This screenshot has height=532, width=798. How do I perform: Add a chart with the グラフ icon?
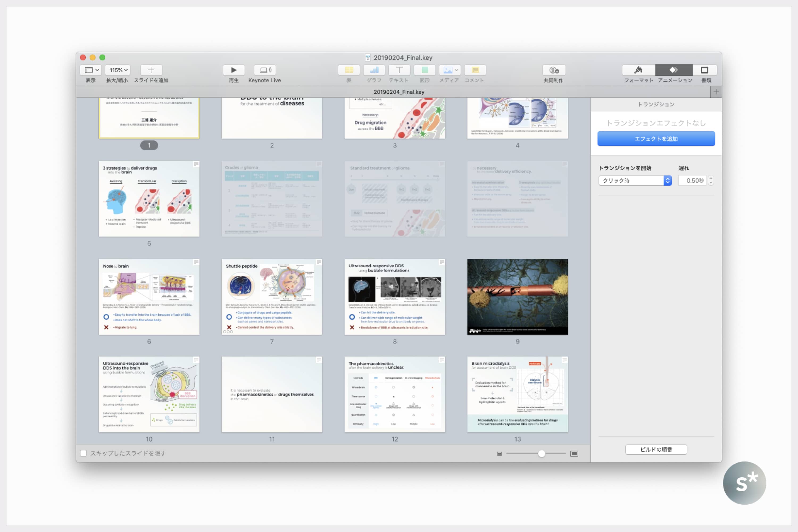tap(374, 70)
